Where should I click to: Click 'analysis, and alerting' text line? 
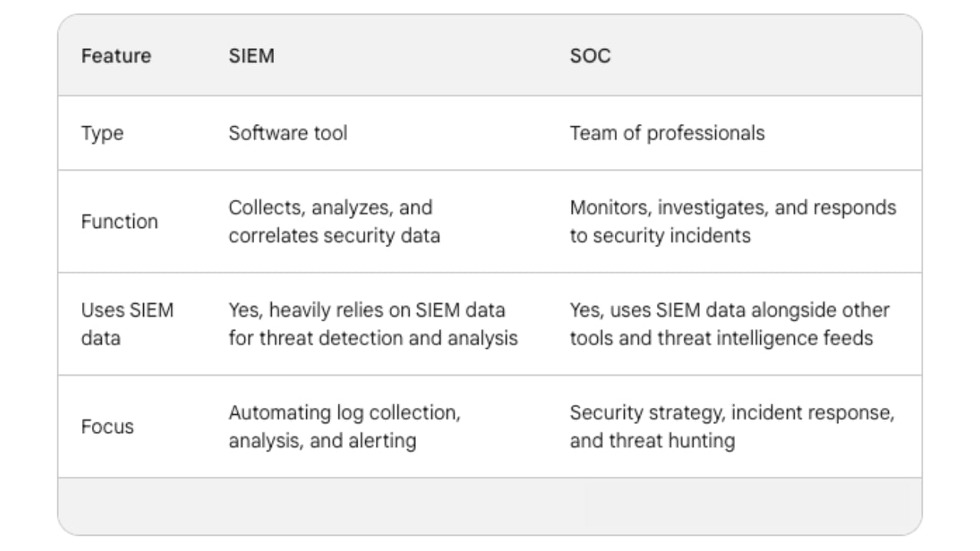pos(322,441)
